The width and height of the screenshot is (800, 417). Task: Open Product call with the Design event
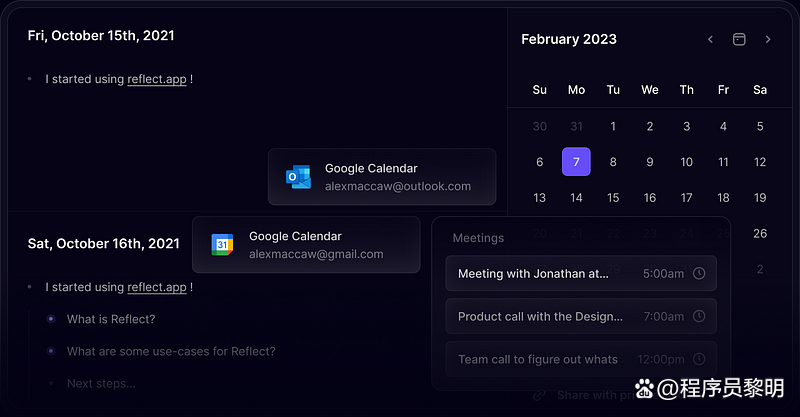(540, 316)
